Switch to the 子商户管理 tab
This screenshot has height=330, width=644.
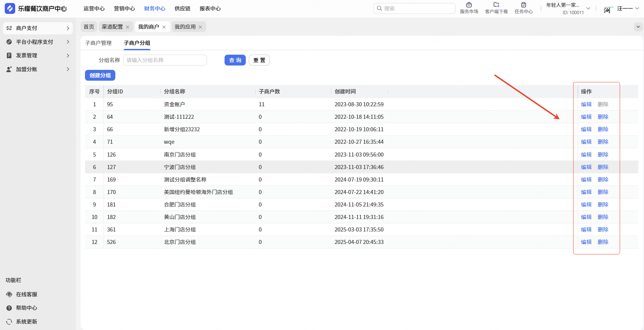click(x=98, y=43)
